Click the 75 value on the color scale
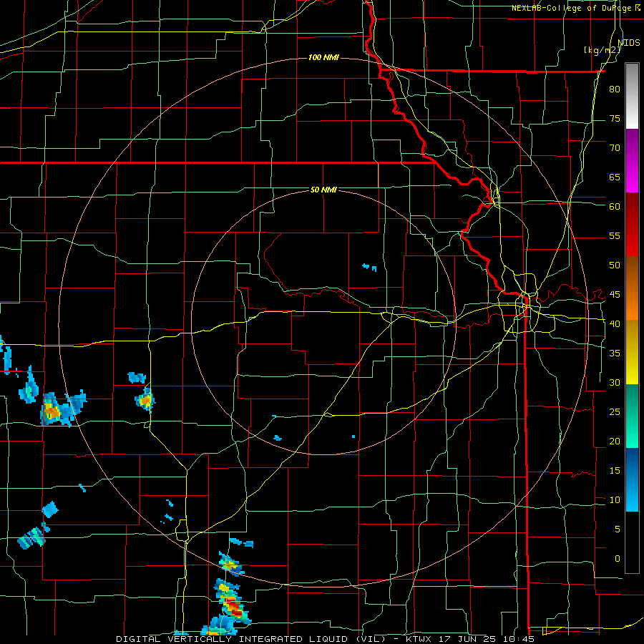The height and width of the screenshot is (644, 644). tap(615, 118)
